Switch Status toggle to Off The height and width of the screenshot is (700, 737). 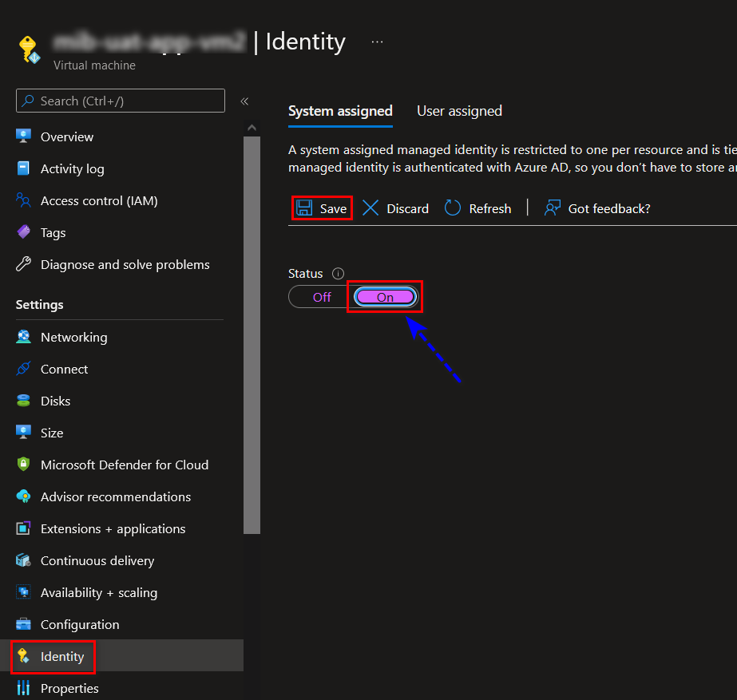pos(321,297)
